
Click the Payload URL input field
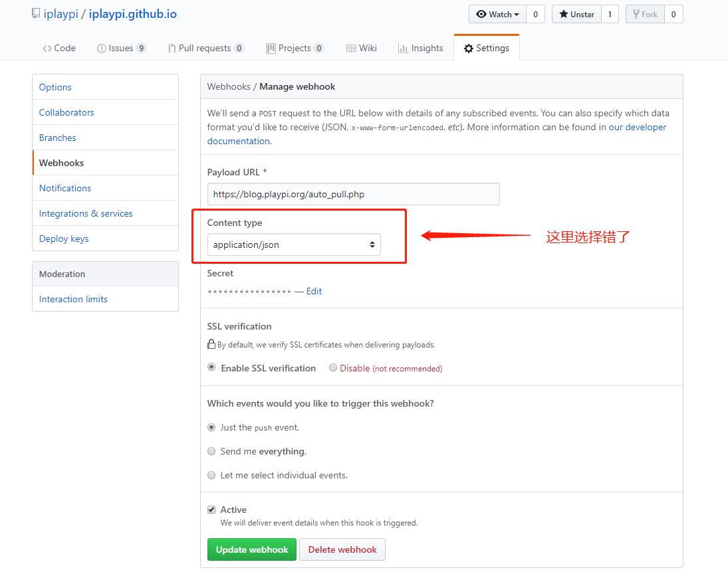[353, 194]
